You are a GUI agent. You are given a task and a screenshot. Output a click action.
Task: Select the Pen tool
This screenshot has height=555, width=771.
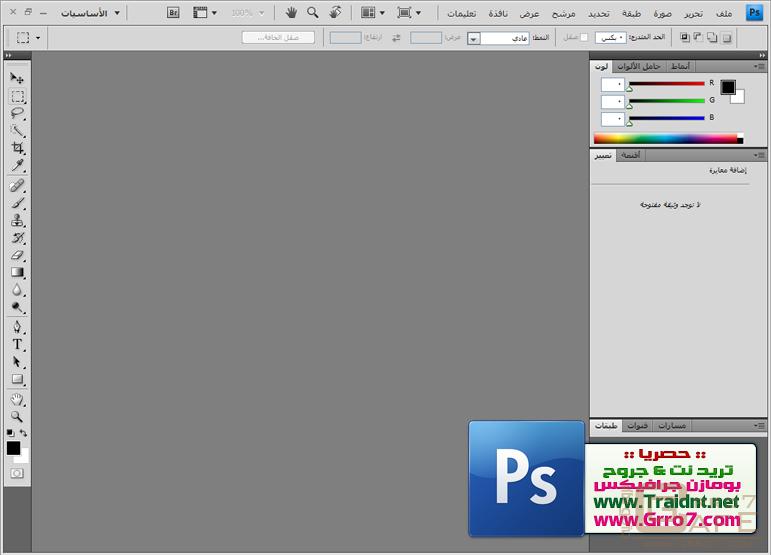[x=17, y=327]
